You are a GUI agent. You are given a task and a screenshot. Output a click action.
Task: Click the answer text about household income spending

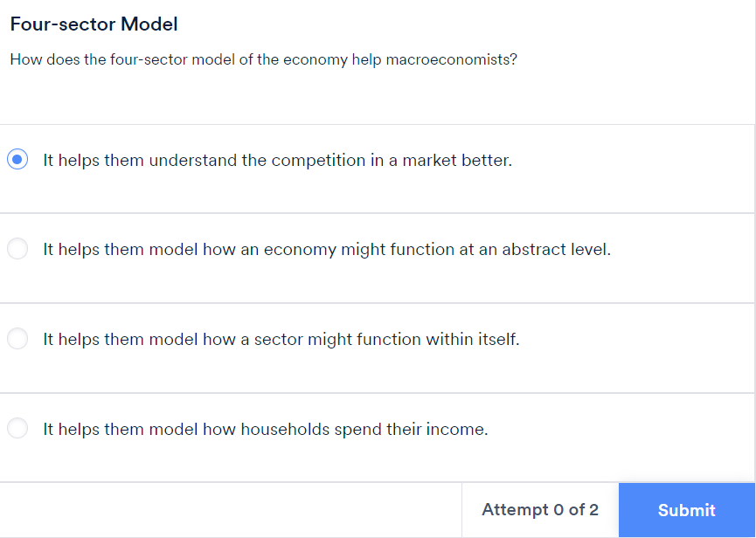click(x=267, y=429)
